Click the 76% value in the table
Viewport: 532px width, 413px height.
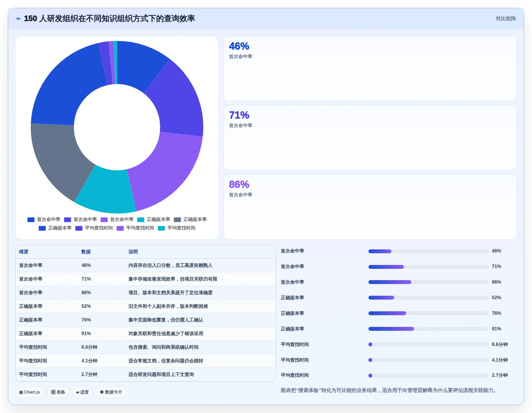point(86,320)
